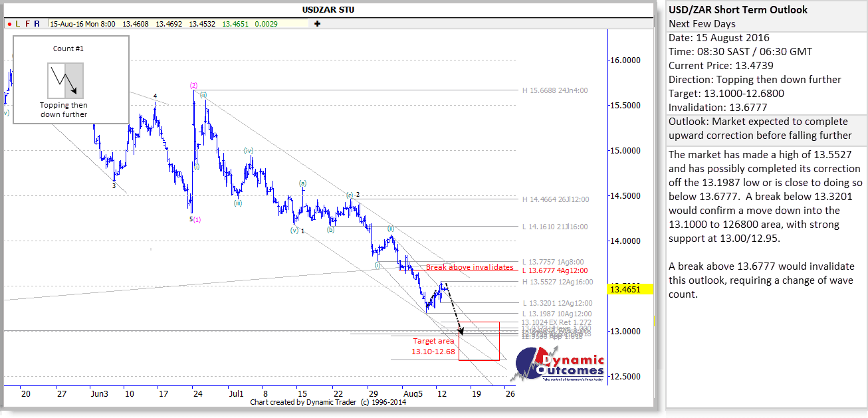Click the zigzag down-arrow Count #1 icon

65,80
